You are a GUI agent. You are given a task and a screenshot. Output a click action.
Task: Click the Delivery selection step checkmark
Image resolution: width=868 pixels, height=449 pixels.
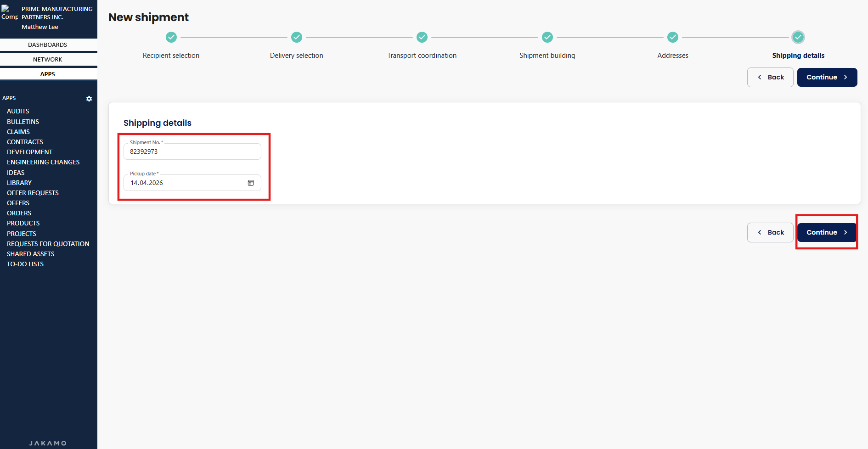coord(297,37)
